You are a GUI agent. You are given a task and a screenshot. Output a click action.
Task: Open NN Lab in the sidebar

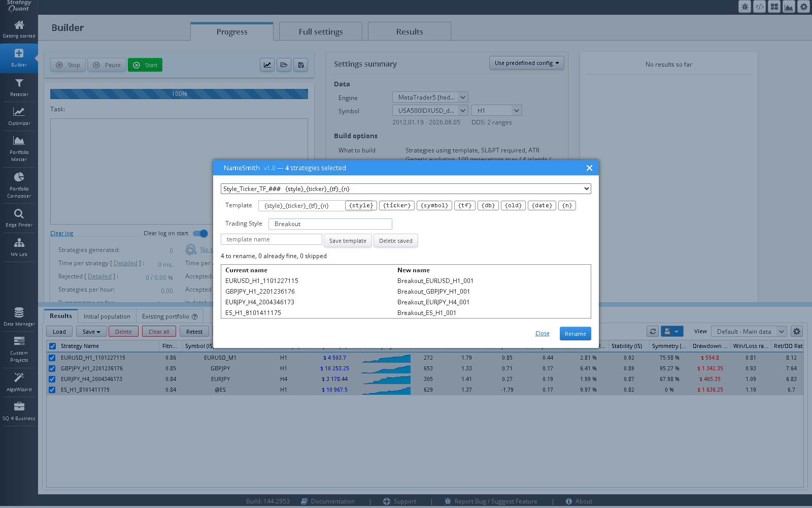[x=19, y=247]
